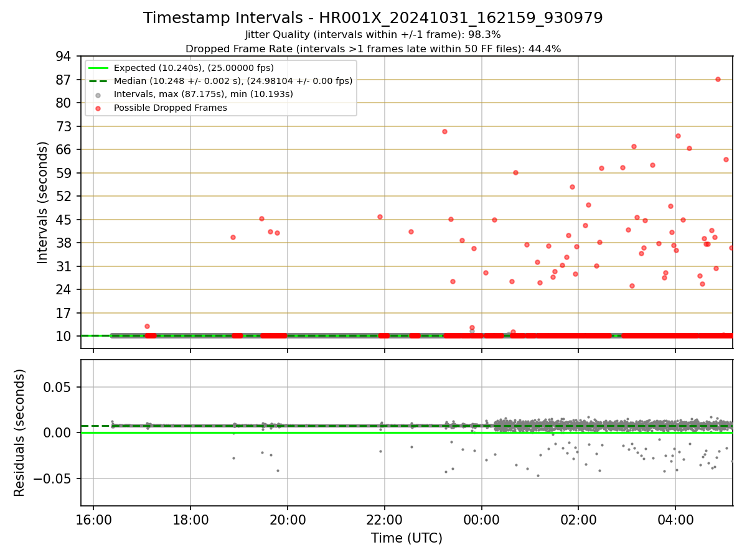This screenshot has width=747, height=560.
Task: Click the 94 tick label on intervals axis
Action: coord(63,56)
